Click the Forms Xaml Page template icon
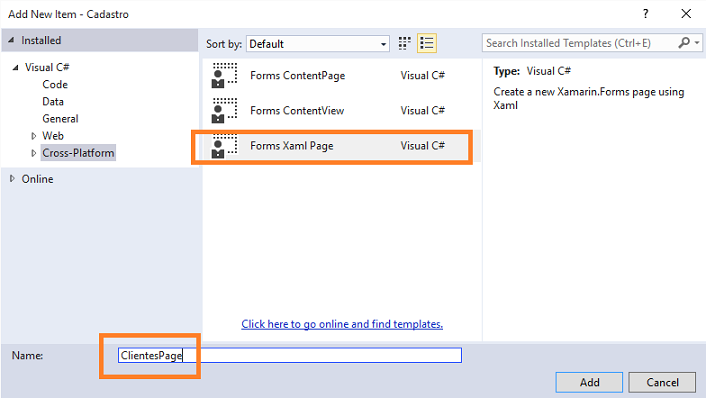Image resolution: width=706 pixels, height=398 pixels. click(224, 146)
